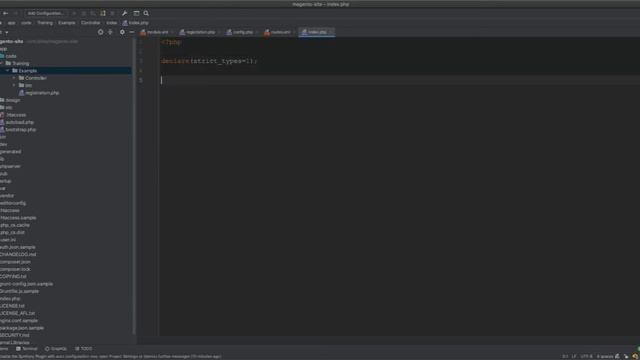Click the '4 spaces' indent status entry

[605, 357]
